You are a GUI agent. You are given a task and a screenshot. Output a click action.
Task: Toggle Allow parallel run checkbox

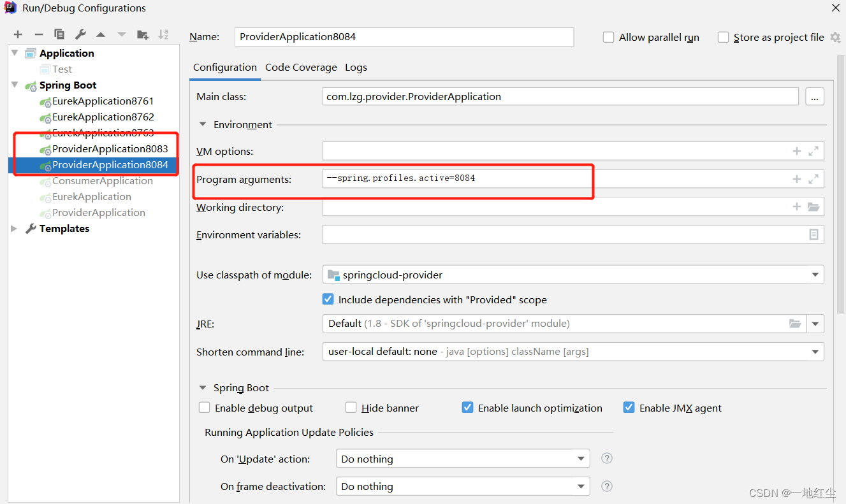(x=608, y=38)
